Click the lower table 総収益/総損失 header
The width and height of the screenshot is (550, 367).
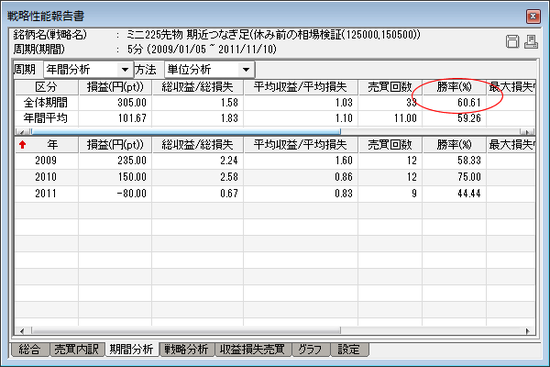click(x=197, y=145)
